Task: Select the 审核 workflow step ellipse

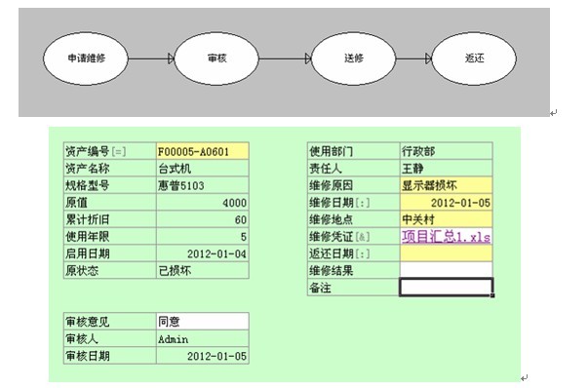Action: [x=216, y=58]
